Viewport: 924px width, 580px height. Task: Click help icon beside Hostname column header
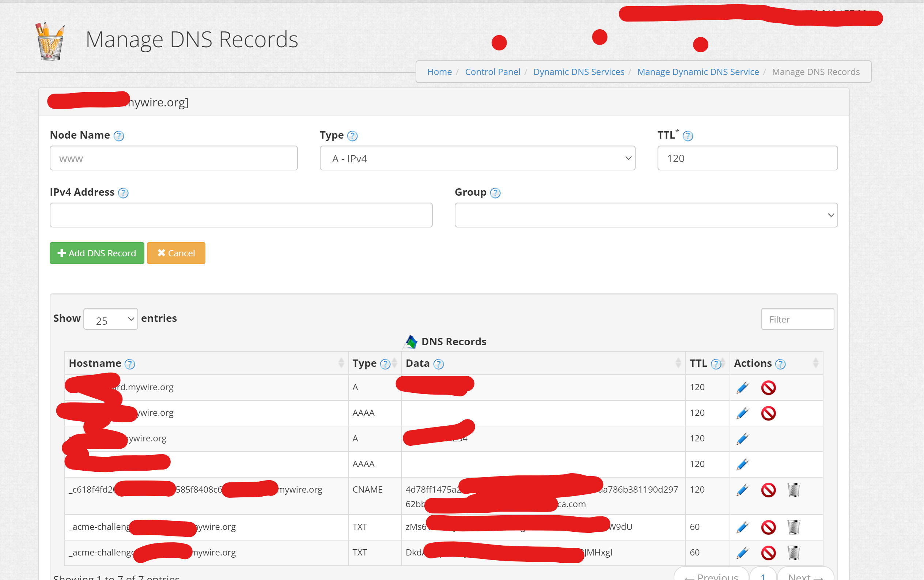[x=130, y=364]
